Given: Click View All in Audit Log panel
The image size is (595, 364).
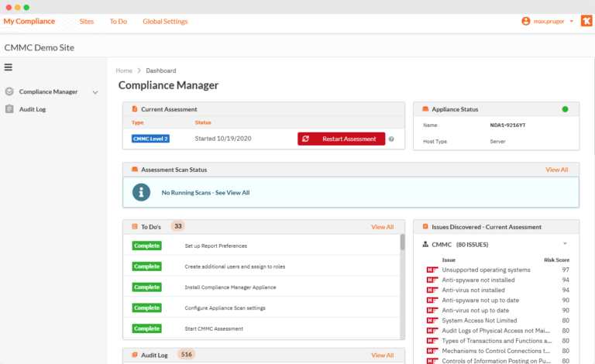Looking at the screenshot, I should 382,355.
